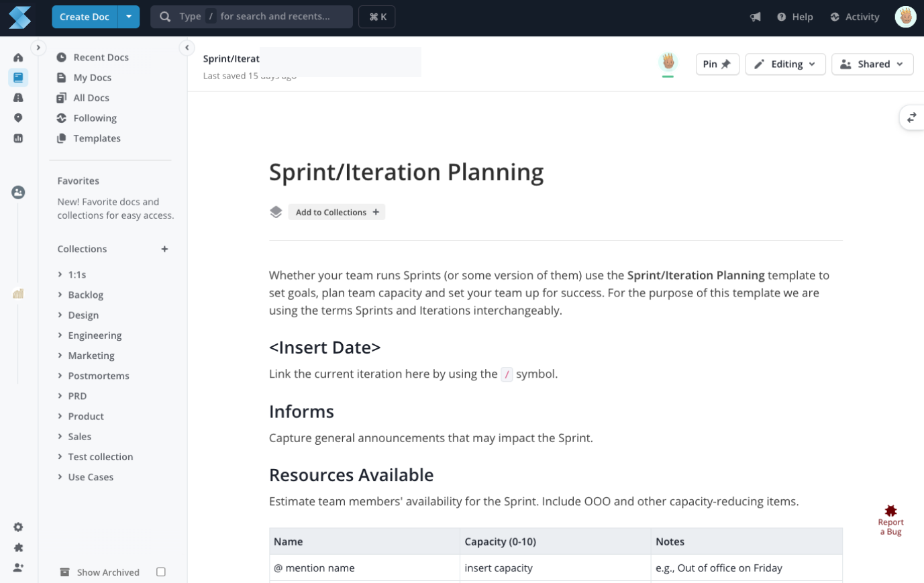Click the swap arrows panel icon
924x583 pixels.
pos(911,117)
